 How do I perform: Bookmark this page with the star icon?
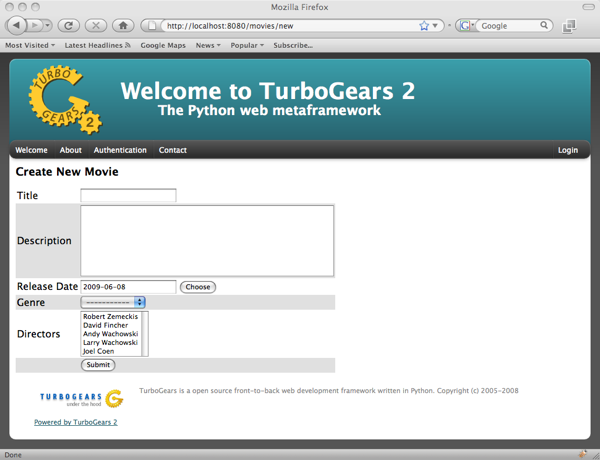click(424, 26)
